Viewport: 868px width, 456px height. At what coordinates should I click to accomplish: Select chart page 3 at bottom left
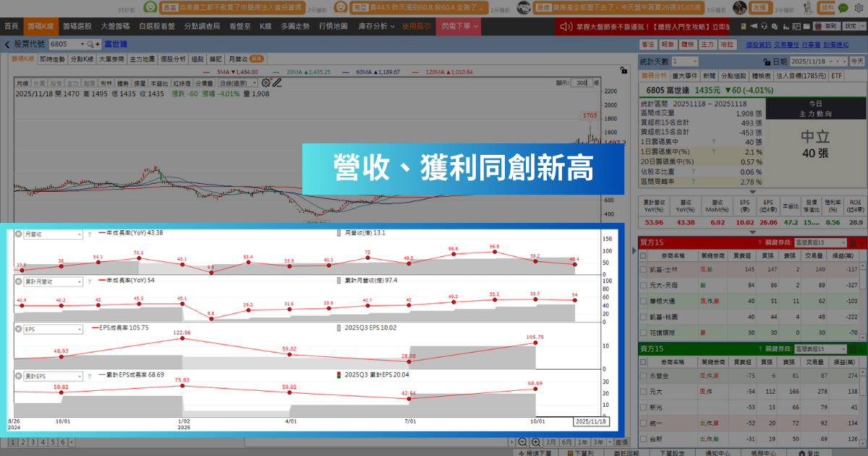(x=33, y=442)
